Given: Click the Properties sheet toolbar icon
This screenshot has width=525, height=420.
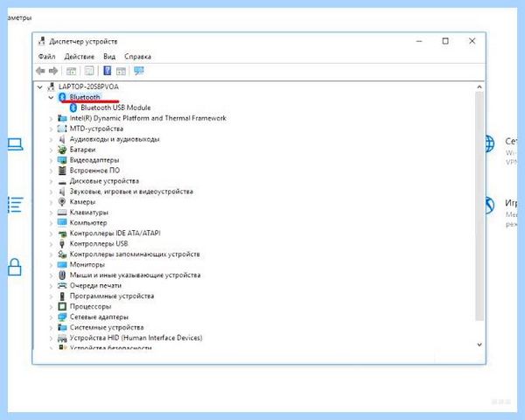Looking at the screenshot, I should click(x=89, y=71).
